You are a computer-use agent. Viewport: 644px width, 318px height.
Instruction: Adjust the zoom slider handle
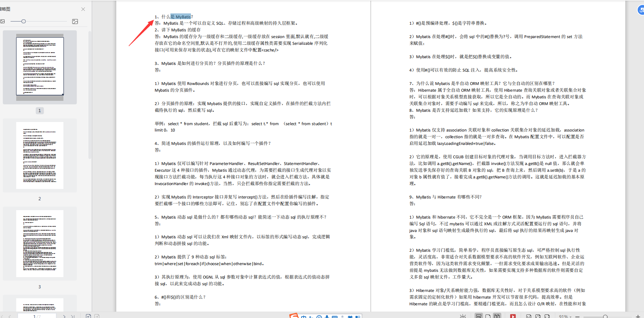click(x=605, y=317)
